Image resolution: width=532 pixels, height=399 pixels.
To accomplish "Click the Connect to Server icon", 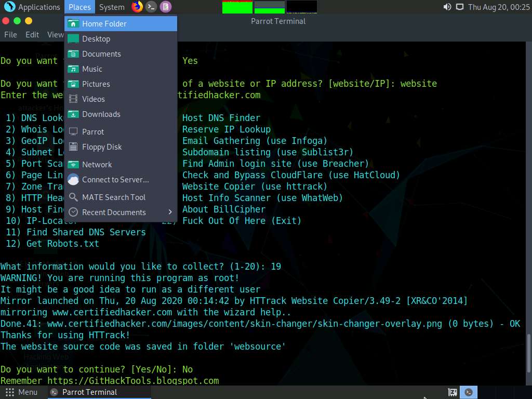I will [73, 179].
